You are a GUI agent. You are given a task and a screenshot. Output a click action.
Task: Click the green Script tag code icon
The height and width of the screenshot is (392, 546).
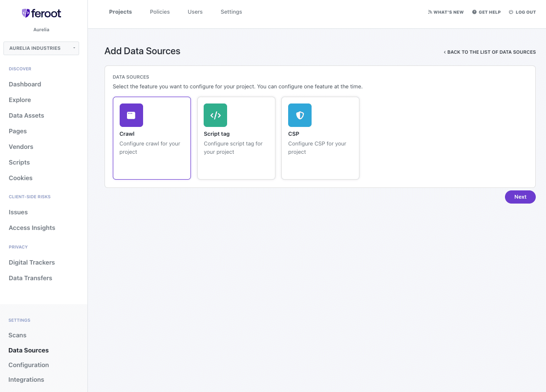(x=215, y=115)
